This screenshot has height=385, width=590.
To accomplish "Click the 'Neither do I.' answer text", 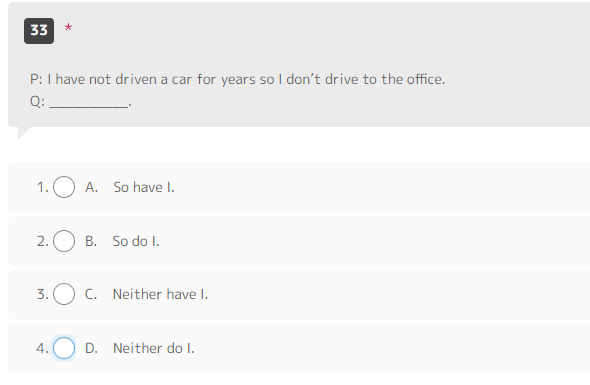I will point(154,348).
